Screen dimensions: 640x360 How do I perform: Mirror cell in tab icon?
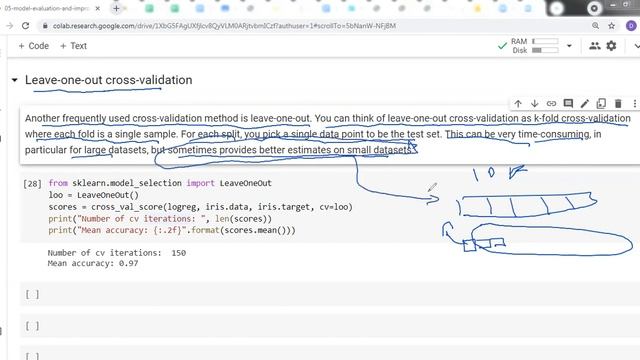pos(601,104)
